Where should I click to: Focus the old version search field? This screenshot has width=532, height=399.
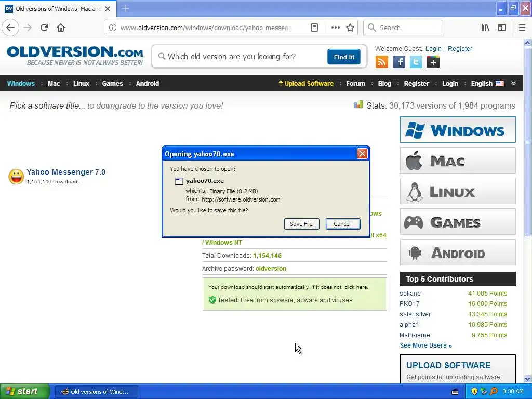(x=239, y=56)
